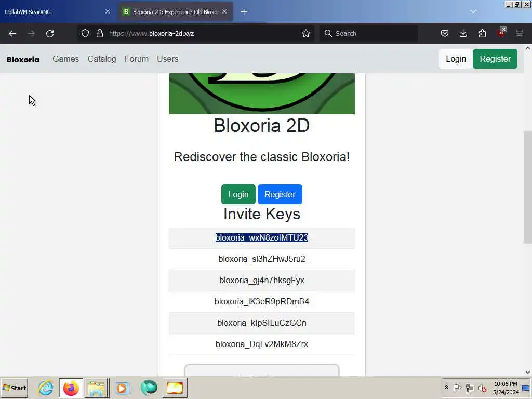Screen dimensions: 532x399
Task: Click the scrollbar up arrow
Action: coord(528,48)
